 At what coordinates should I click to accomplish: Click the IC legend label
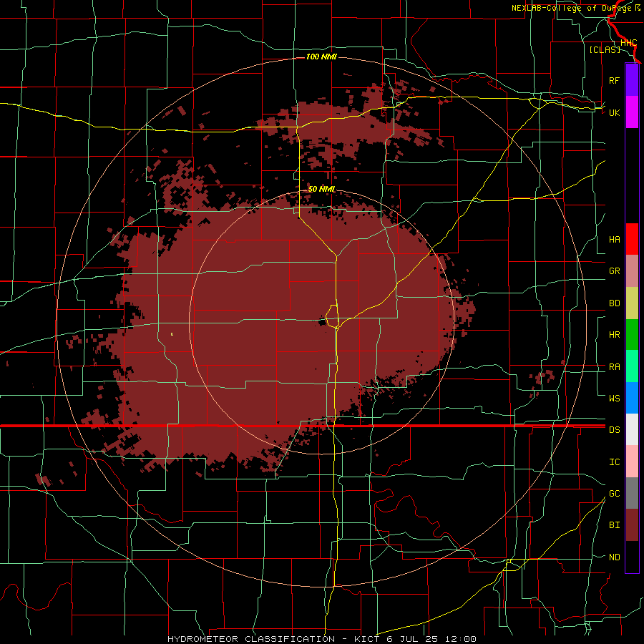coord(614,462)
